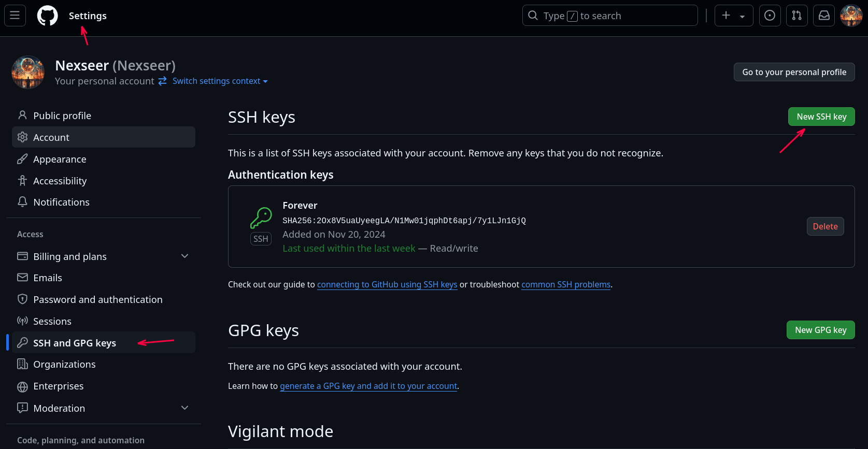Click the Settings header title
Image resolution: width=868 pixels, height=449 pixels.
point(88,16)
